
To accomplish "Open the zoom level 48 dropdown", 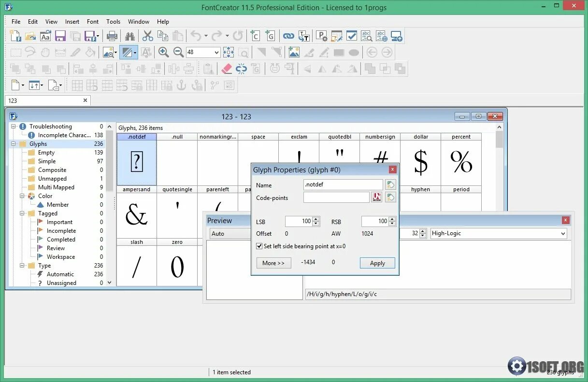I will click(216, 52).
